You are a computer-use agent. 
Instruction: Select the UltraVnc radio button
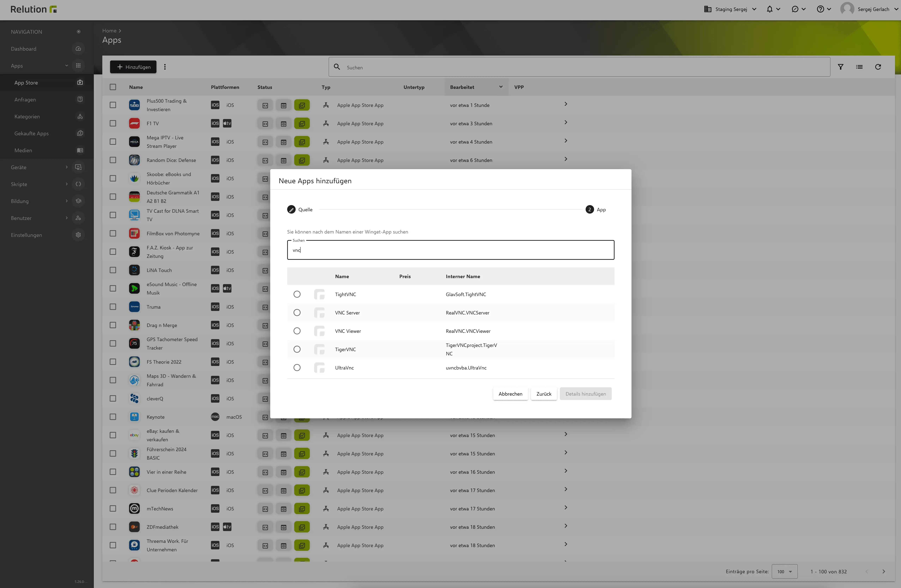coord(297,368)
